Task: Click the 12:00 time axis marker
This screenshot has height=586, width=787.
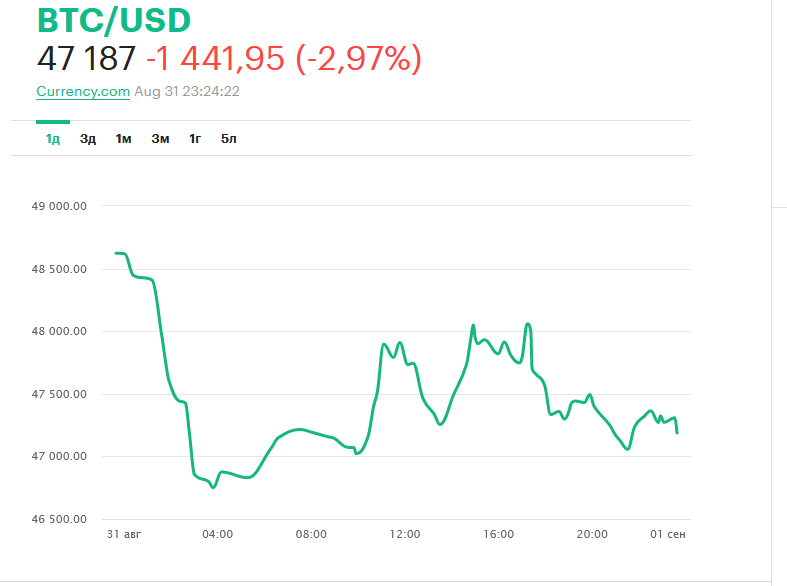Action: 405,534
